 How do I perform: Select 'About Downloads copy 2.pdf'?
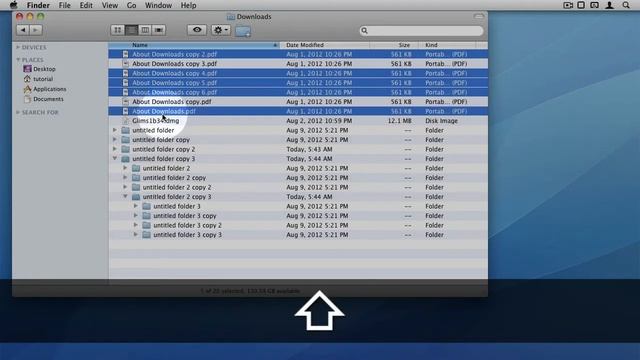(298, 54)
